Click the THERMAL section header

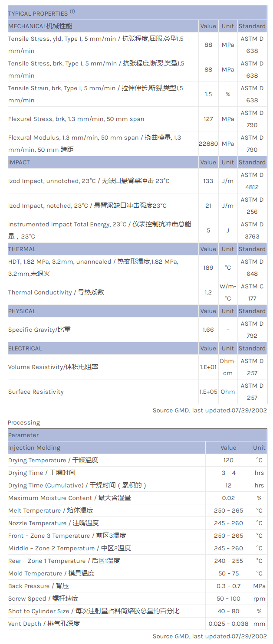pos(22,249)
